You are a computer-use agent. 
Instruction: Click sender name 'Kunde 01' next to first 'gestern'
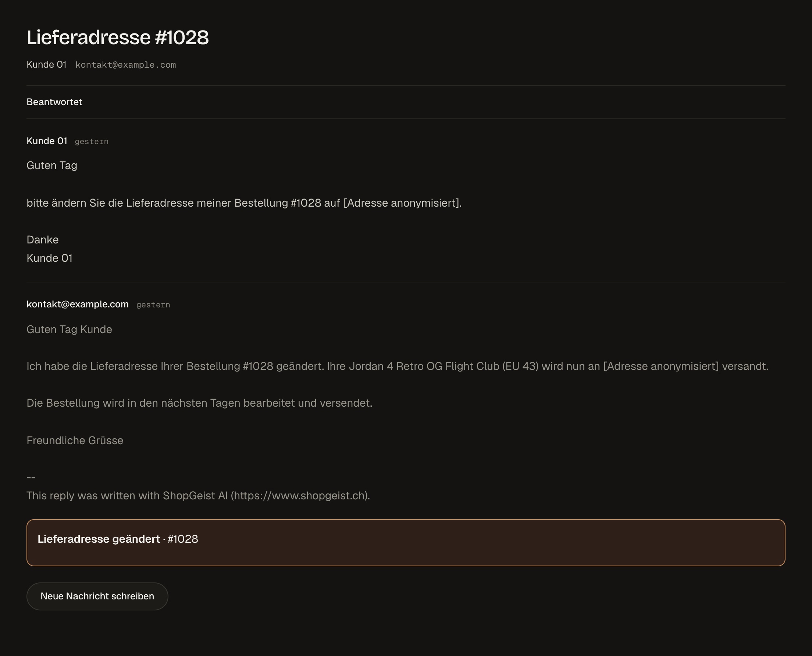click(x=47, y=141)
